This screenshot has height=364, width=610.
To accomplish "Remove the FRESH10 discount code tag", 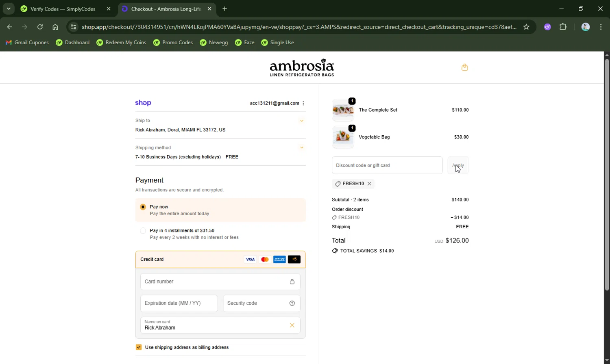I will (369, 184).
